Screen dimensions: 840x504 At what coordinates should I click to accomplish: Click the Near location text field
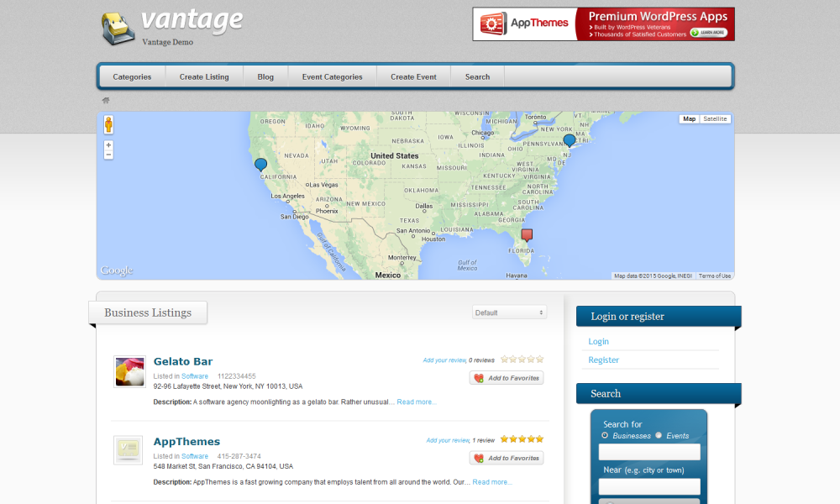click(x=649, y=486)
